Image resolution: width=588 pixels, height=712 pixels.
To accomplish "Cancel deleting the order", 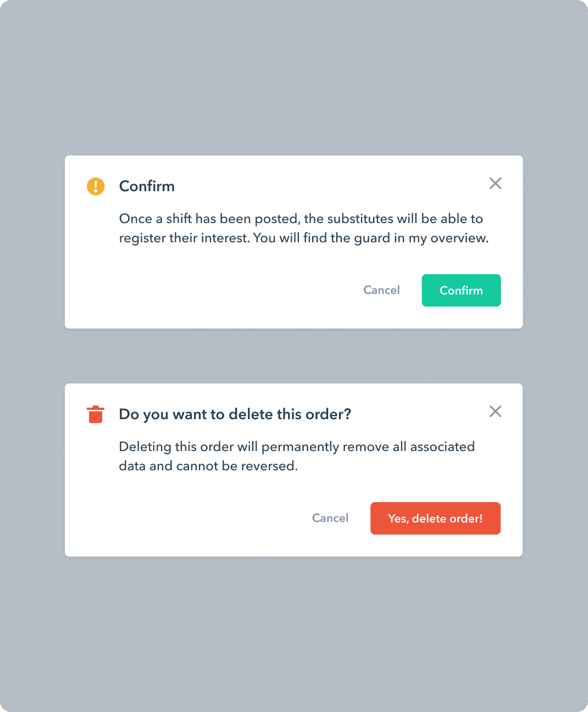I will (330, 518).
